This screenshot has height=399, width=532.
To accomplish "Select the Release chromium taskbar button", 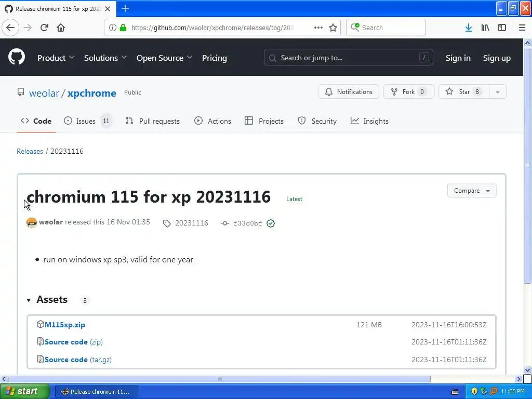I will [96, 392].
